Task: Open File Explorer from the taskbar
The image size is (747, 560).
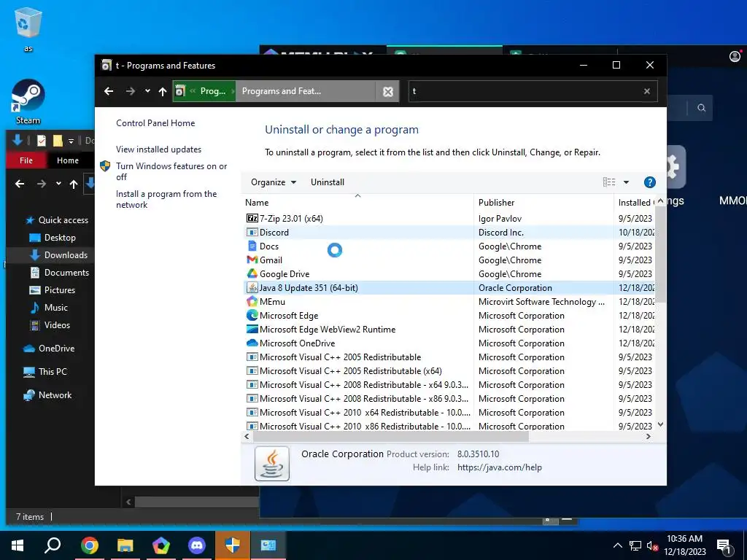Action: coord(125,545)
